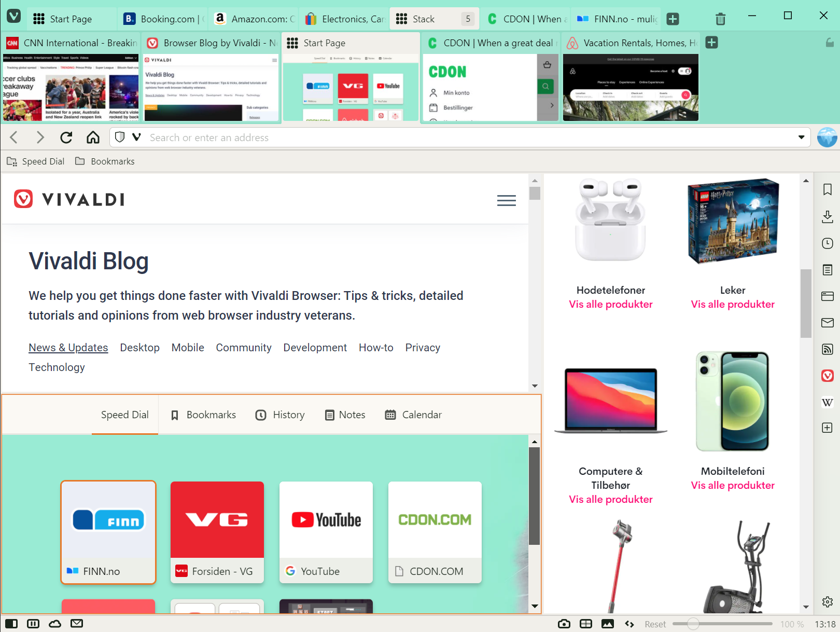This screenshot has height=632, width=840.
Task: Open the Downloads panel
Action: 827,217
